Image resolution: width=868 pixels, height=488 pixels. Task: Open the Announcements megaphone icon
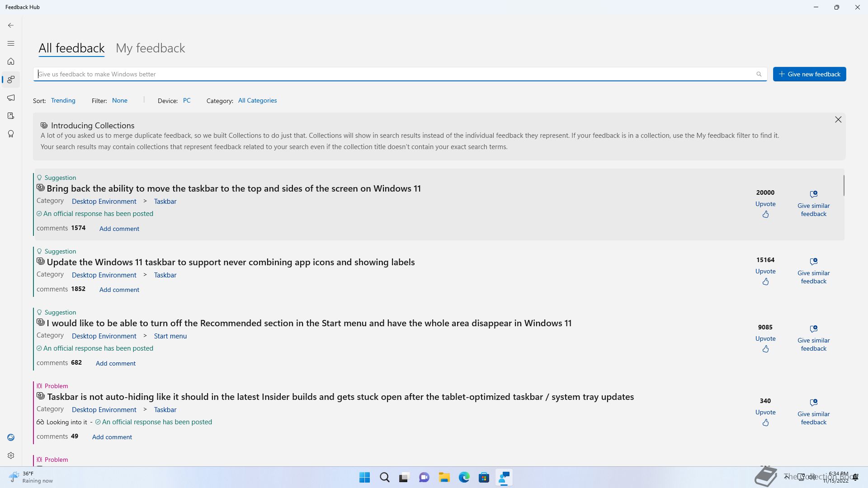point(11,98)
